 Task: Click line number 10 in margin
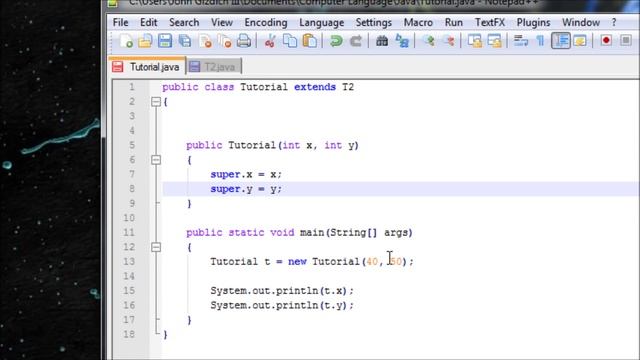(x=129, y=218)
